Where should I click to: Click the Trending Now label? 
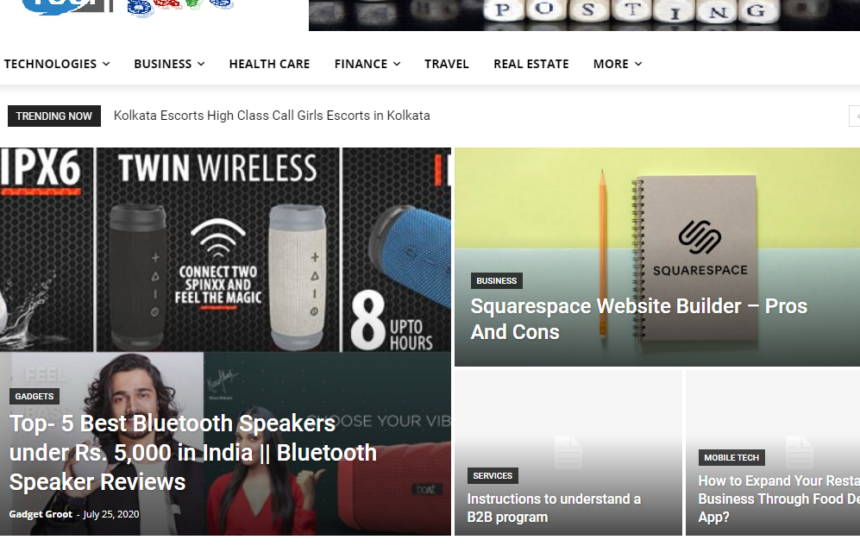(54, 116)
